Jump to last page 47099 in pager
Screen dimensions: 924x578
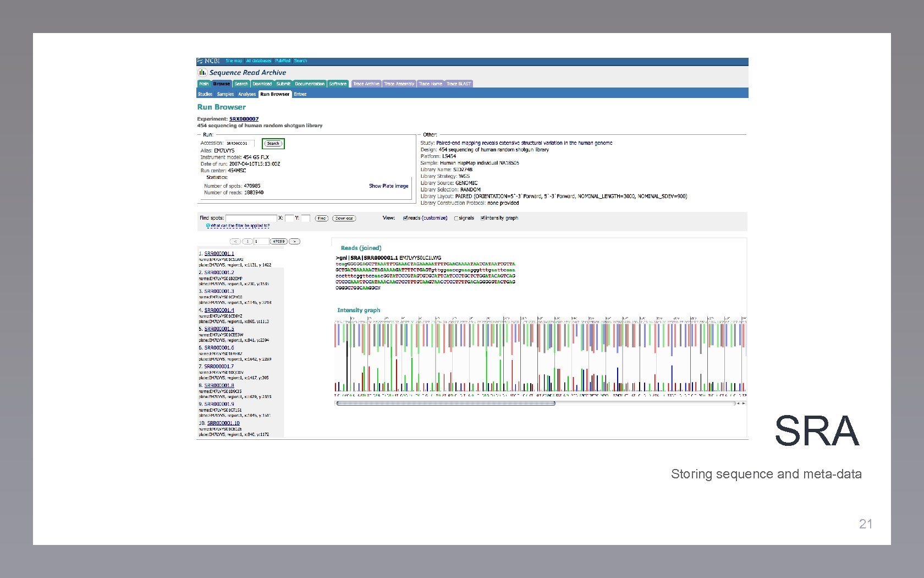click(x=279, y=241)
